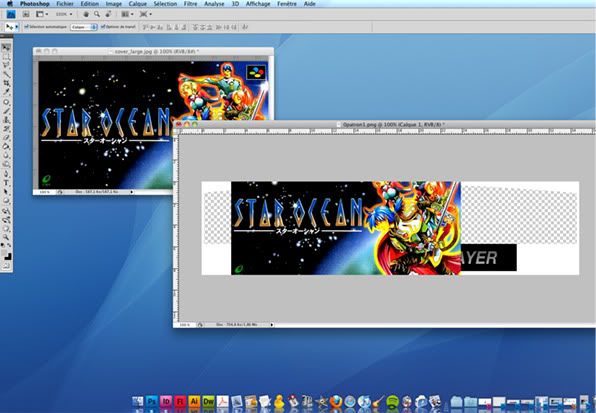The image size is (596, 413).
Task: Open Dreamweaver from the Dock
Action: pyautogui.click(x=208, y=402)
